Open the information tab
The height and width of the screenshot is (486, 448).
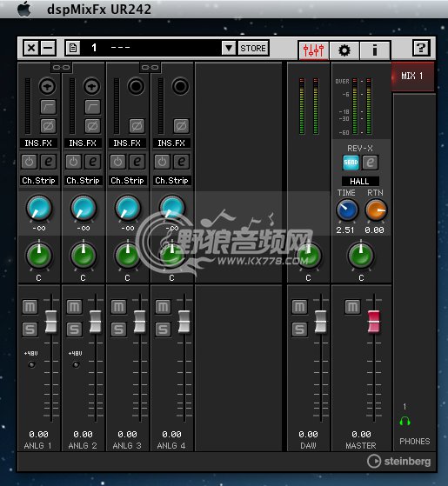click(375, 50)
